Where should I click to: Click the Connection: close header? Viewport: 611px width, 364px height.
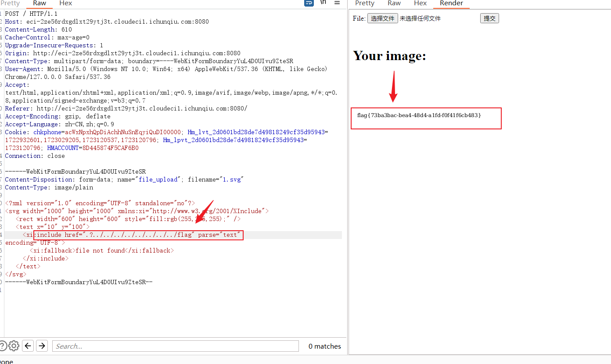point(35,156)
